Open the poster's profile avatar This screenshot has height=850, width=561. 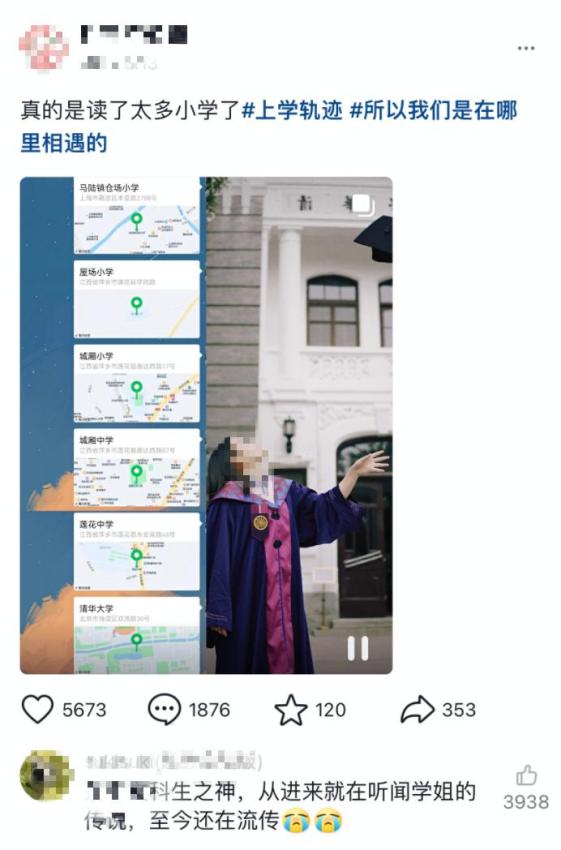coord(44,48)
